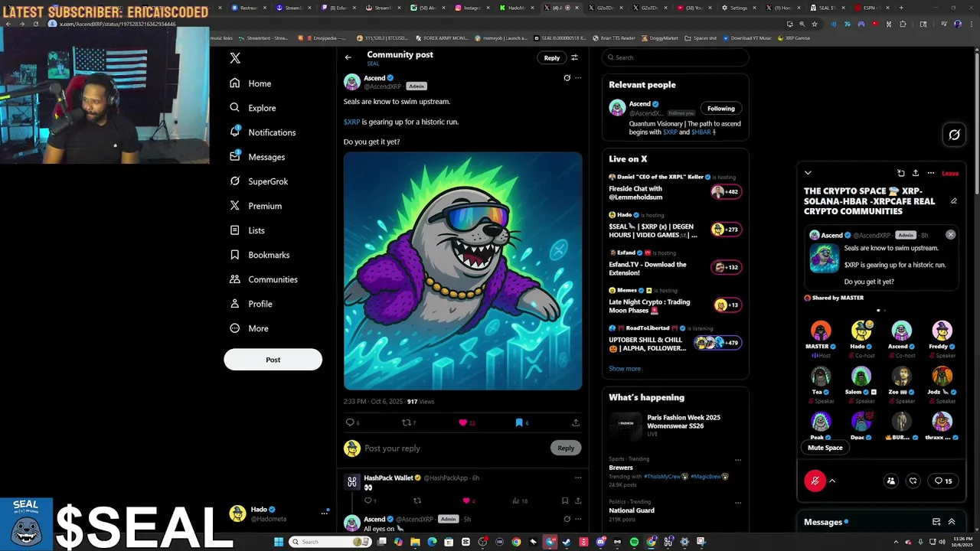Open Premium in sidebar
This screenshot has width=980, height=551.
[256, 206]
